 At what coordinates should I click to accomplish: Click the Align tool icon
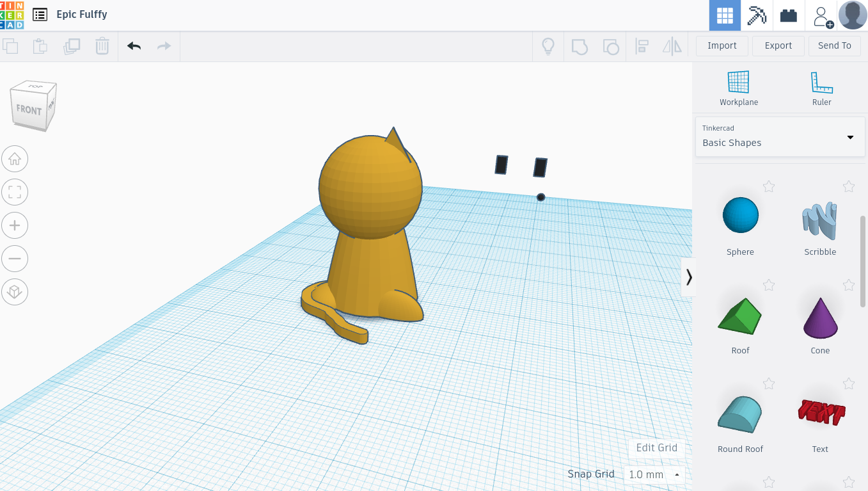[642, 46]
